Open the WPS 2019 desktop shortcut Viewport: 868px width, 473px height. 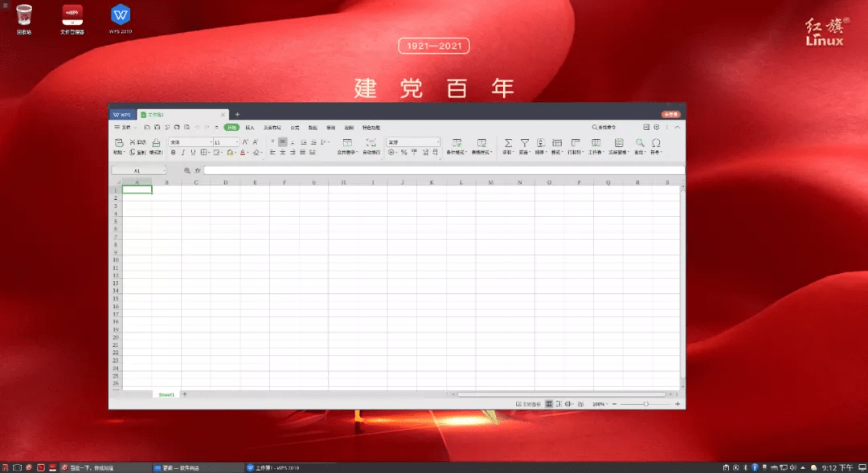click(x=120, y=19)
